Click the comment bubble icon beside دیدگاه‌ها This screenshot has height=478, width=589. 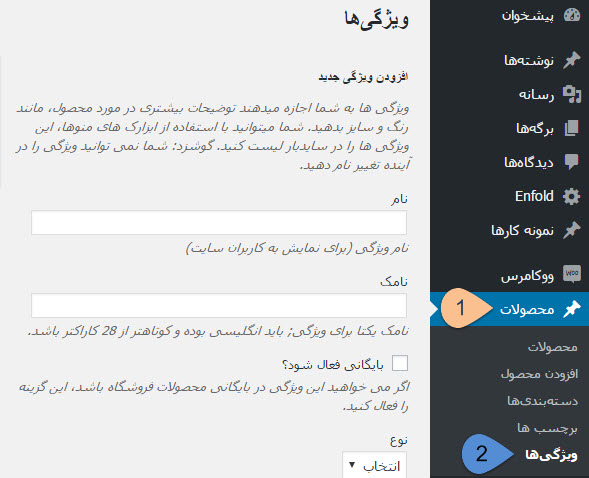click(x=571, y=162)
